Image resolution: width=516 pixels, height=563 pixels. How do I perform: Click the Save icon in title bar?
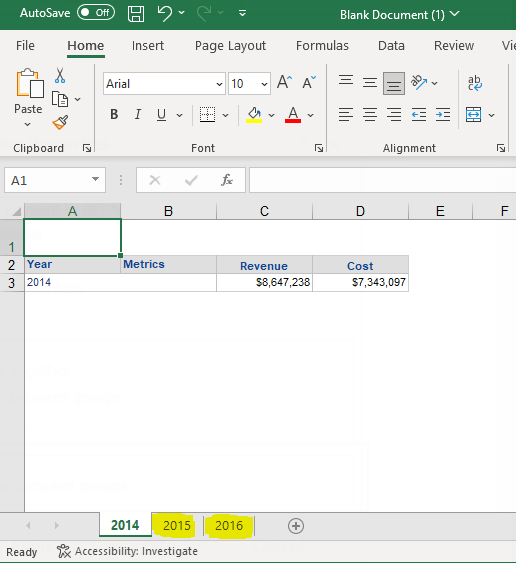136,14
